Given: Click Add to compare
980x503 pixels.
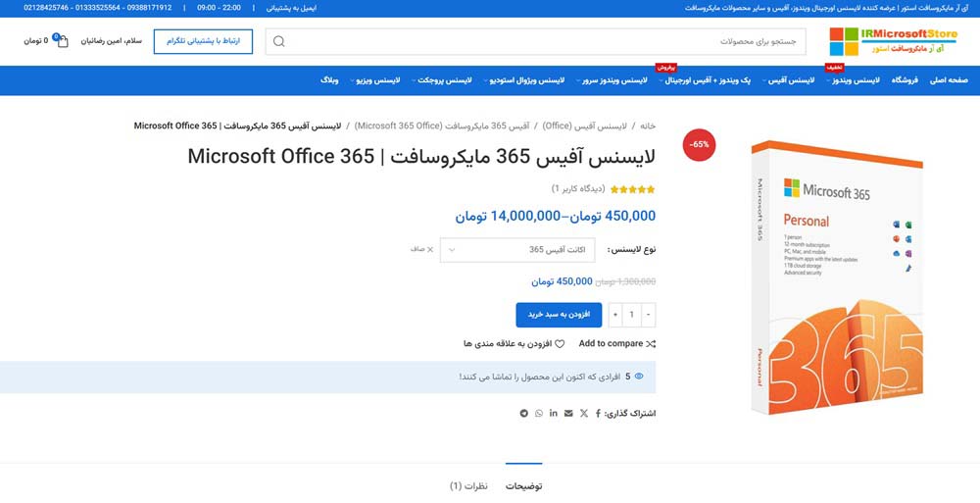Looking at the screenshot, I should (616, 344).
